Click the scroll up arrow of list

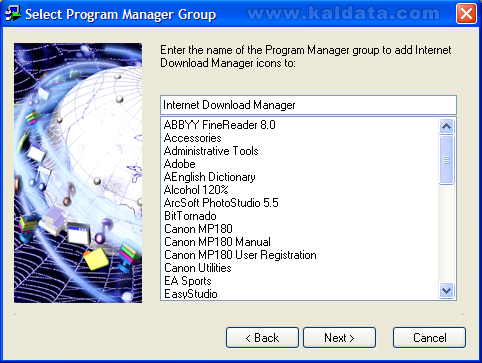pyautogui.click(x=447, y=126)
